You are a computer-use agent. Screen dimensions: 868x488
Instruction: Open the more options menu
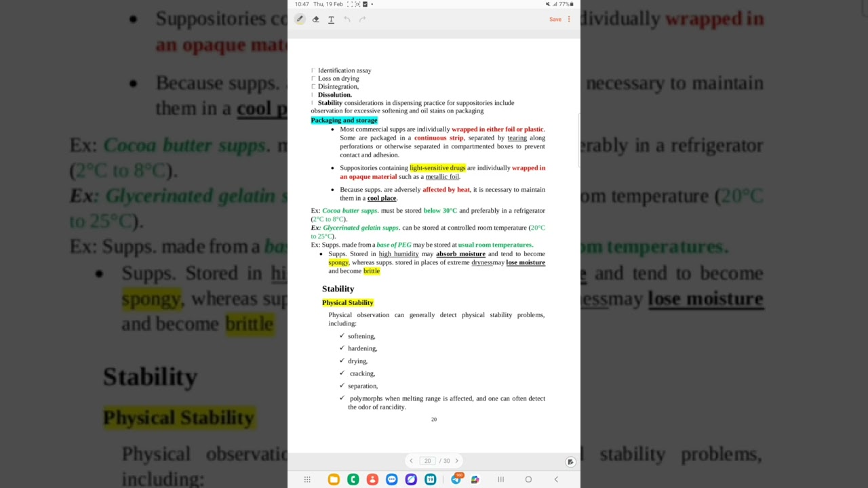[569, 19]
